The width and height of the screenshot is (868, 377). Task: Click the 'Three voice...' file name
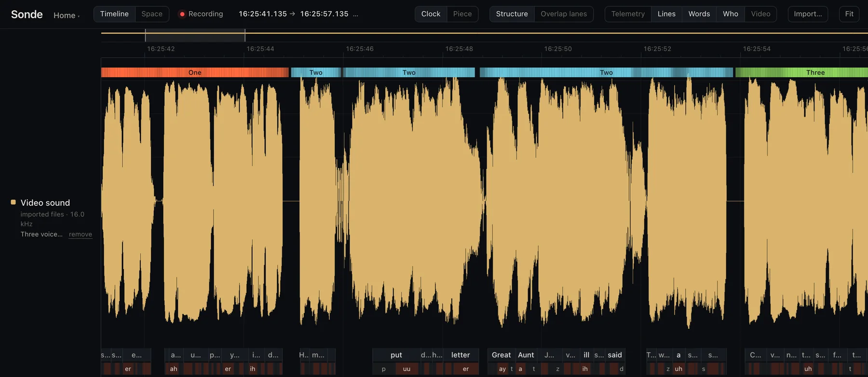[x=41, y=234]
